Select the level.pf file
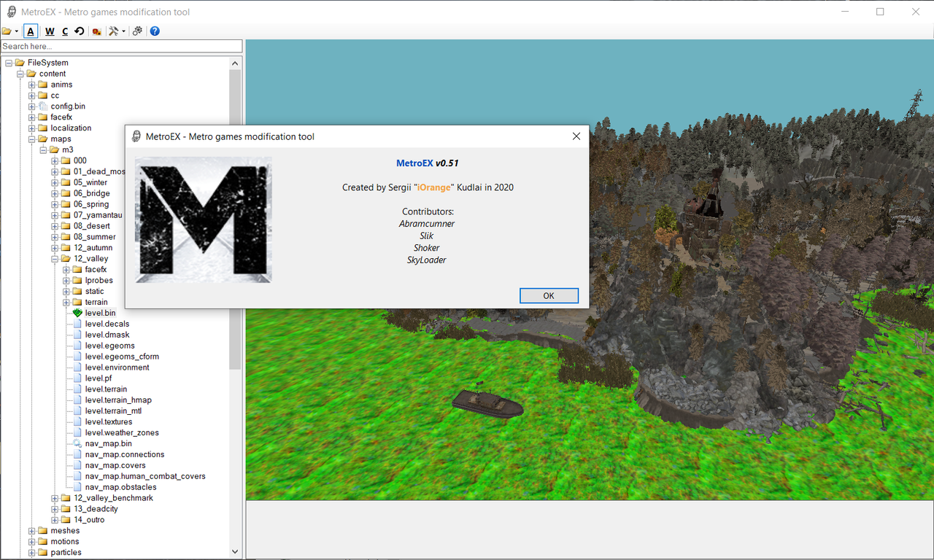Viewport: 934px width, 560px height. click(x=98, y=378)
